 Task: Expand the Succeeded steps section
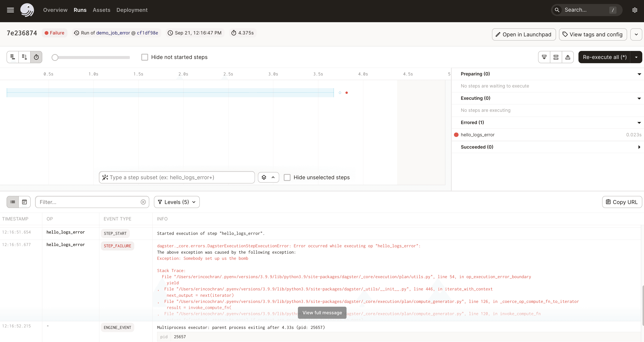coord(639,147)
